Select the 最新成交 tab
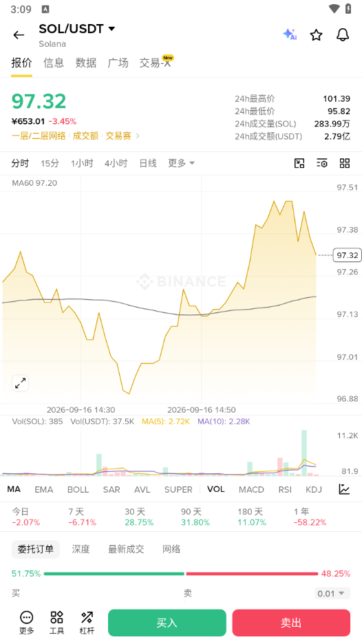 click(126, 549)
